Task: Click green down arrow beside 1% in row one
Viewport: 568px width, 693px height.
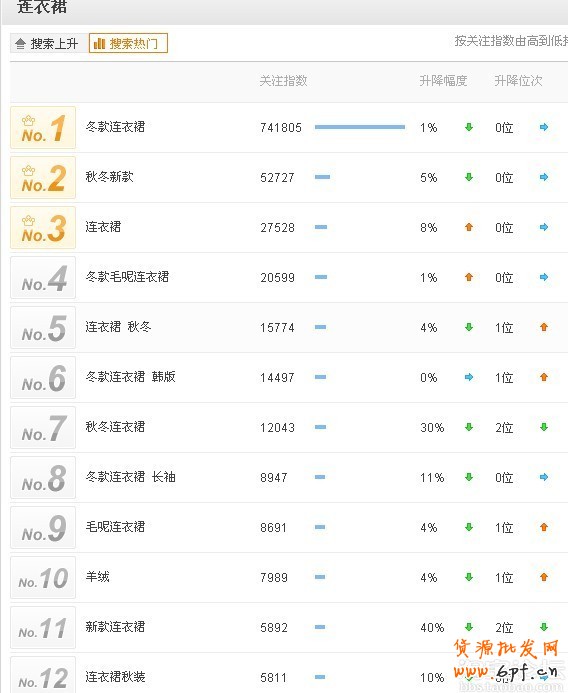Action: (469, 127)
